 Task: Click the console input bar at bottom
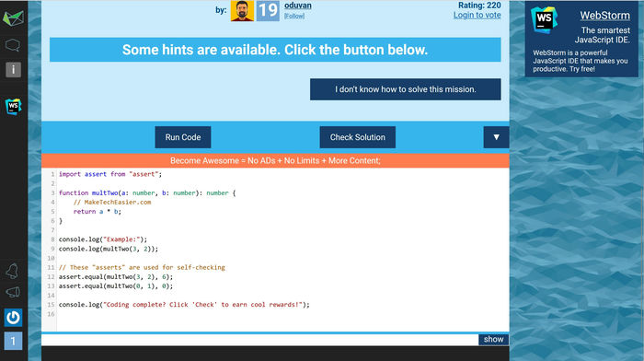pos(259,340)
